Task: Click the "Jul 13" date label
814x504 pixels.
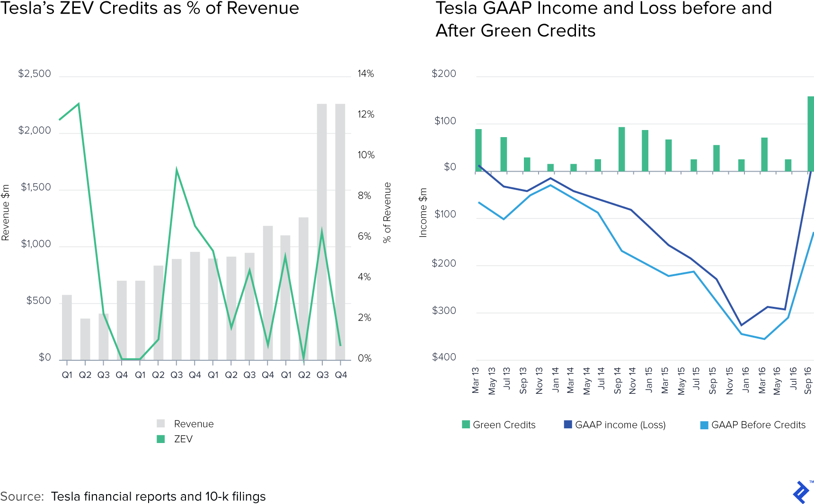Action: (507, 378)
